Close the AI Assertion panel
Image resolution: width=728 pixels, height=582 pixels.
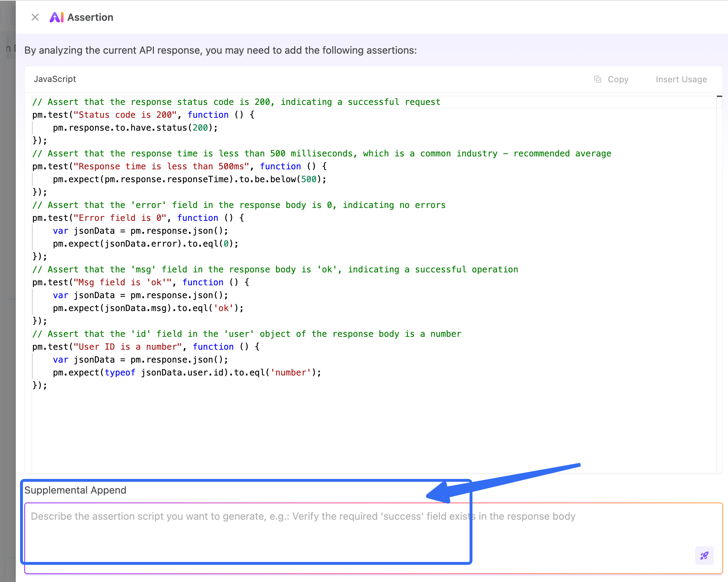(x=35, y=17)
